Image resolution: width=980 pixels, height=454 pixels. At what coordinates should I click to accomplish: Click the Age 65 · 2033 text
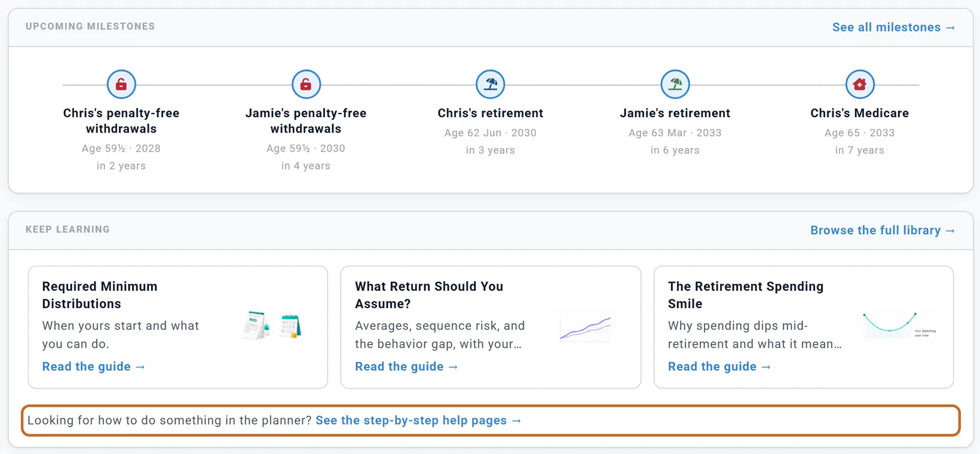click(x=860, y=133)
